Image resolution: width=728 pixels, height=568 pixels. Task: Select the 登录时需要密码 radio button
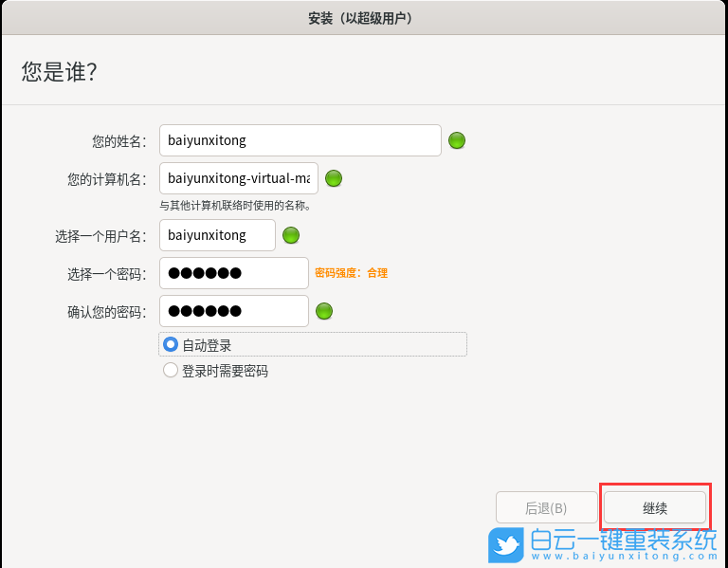pos(171,370)
